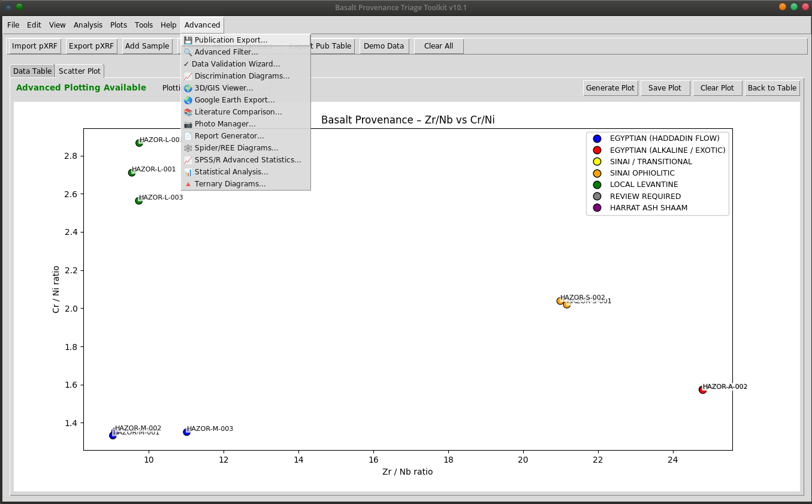Open Spider/REE Diagrams via the web icon
This screenshot has width=812, height=504.
click(x=188, y=147)
